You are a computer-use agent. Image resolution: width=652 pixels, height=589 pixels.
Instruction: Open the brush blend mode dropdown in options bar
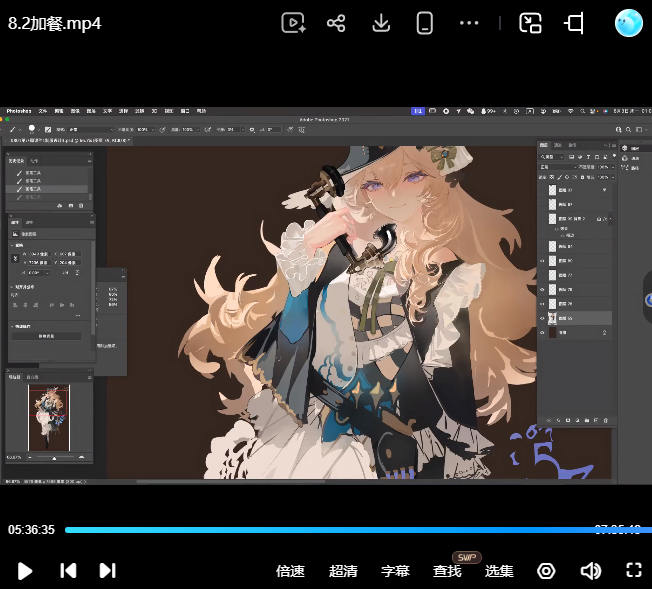point(89,130)
